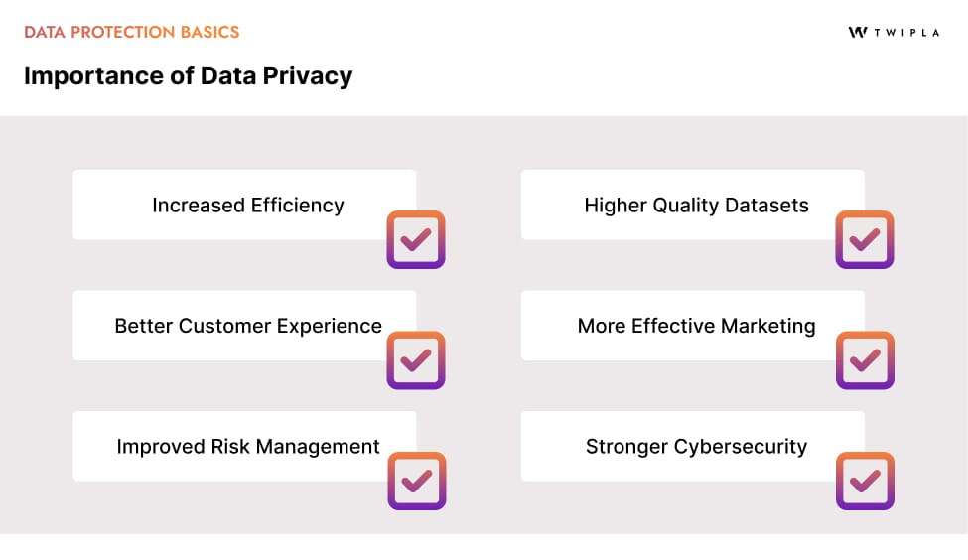The height and width of the screenshot is (560, 968).
Task: Toggle the Increased Efficiency checkbox
Action: tap(416, 239)
